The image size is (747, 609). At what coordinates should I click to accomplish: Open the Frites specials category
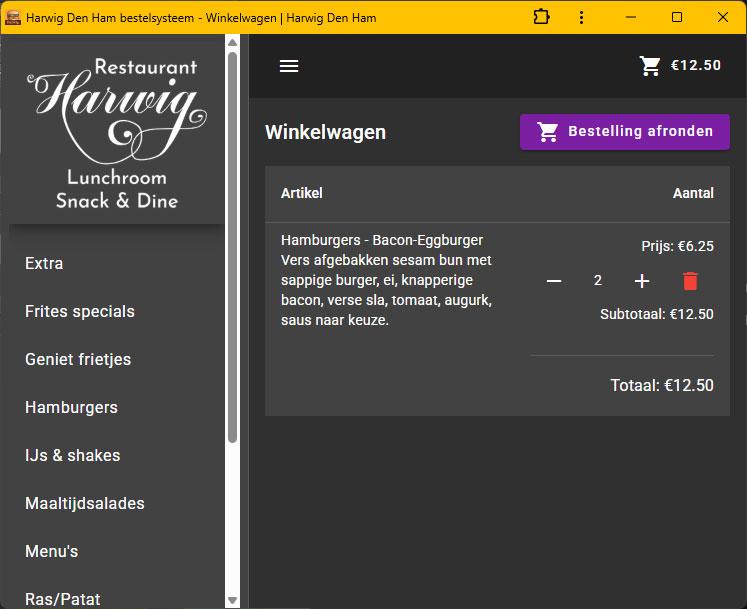(x=80, y=312)
